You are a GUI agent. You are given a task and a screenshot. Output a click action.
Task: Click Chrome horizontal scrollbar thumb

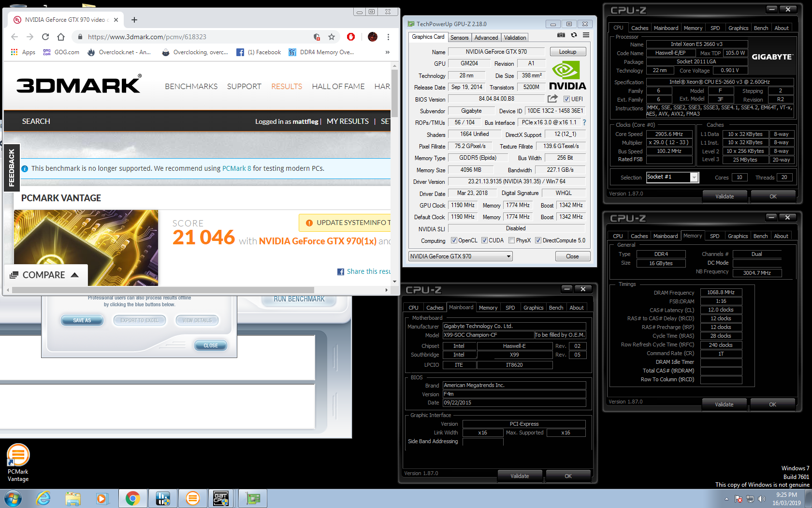pos(163,290)
